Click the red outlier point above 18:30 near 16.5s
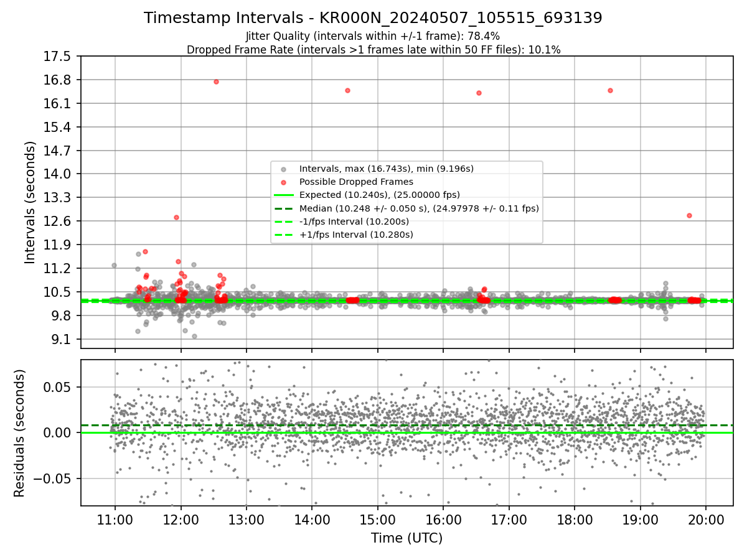 coord(610,90)
